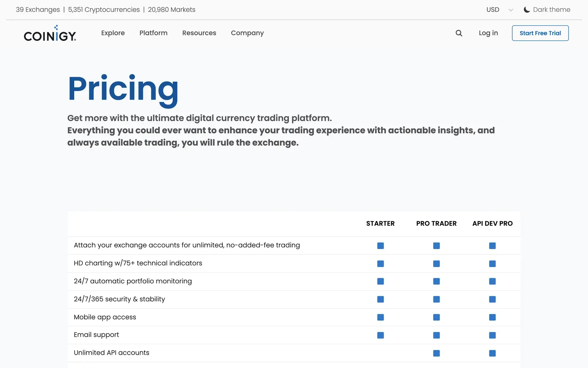Click '24/7 automatic portfolio monitoring' text
Screen dimensions: 588x368
coord(133,281)
